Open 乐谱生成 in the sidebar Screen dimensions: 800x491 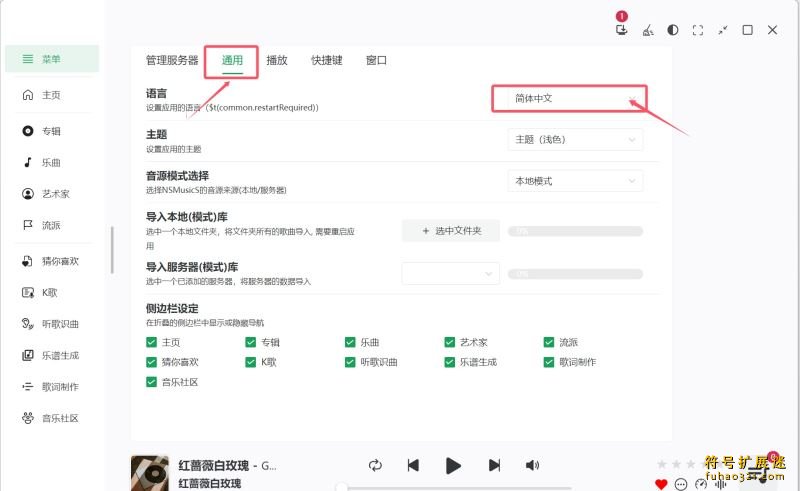[x=52, y=355]
